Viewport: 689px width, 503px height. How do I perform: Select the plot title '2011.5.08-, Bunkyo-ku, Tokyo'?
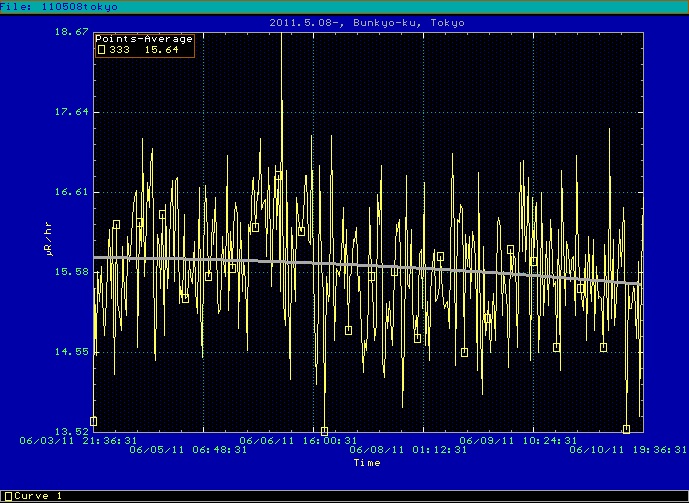pos(368,22)
